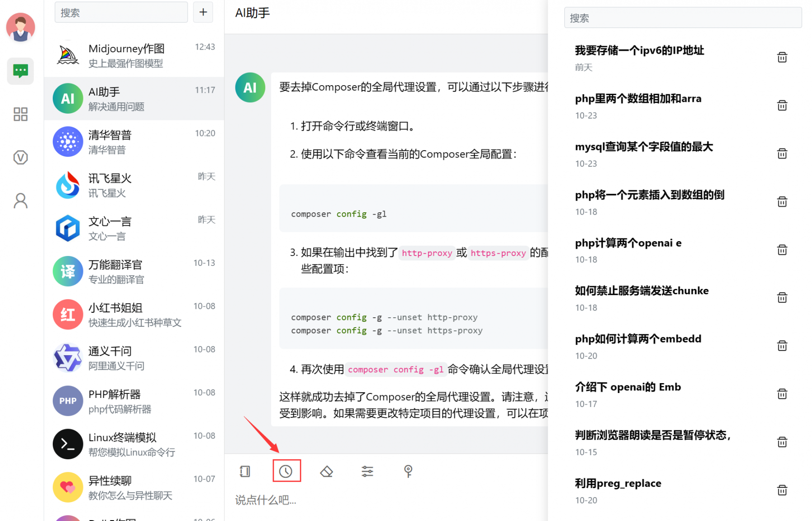Open history item mysql查询某个字段值的最大

coord(644,147)
